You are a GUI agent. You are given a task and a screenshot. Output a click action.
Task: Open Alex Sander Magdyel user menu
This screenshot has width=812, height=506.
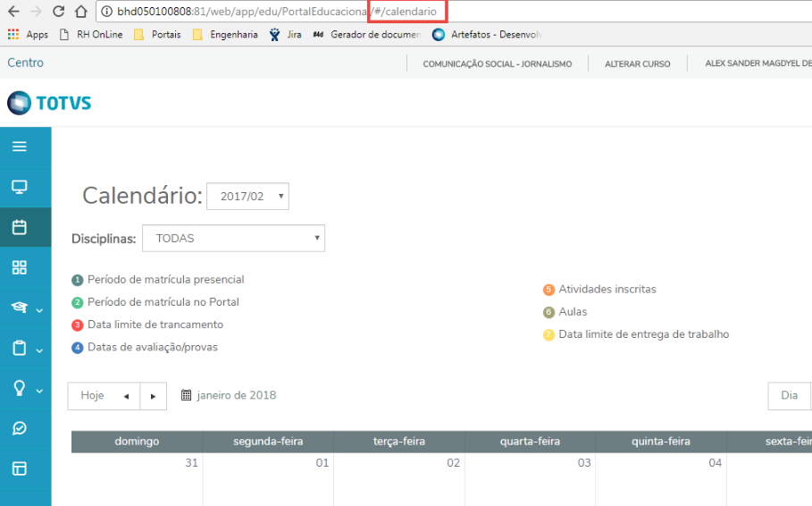click(x=758, y=63)
